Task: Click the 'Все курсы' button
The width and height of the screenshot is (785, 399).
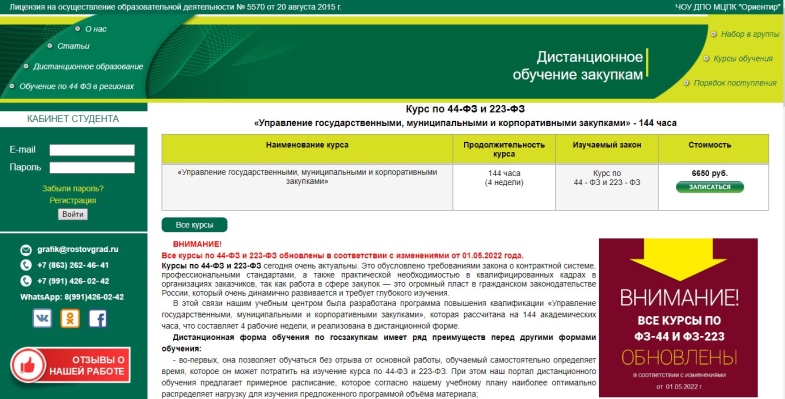Action: [194, 225]
